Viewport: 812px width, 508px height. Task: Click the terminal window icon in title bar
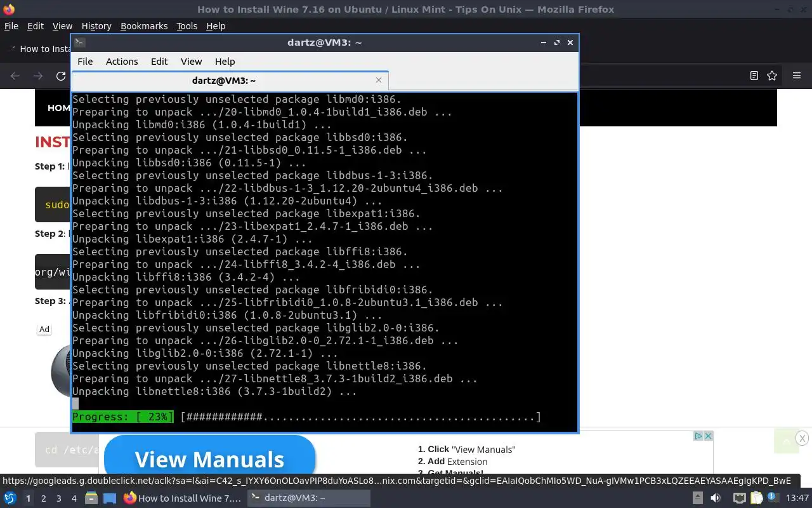[79, 43]
